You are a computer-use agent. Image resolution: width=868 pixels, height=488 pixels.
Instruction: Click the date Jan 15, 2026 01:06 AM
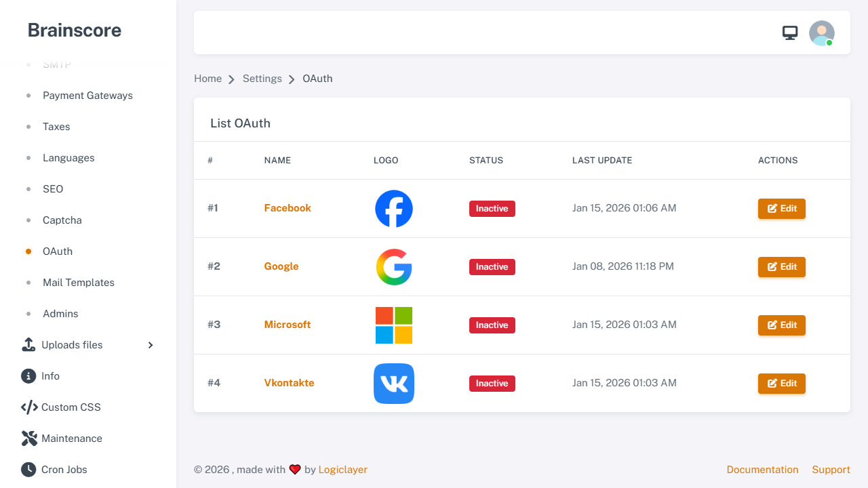coord(625,208)
